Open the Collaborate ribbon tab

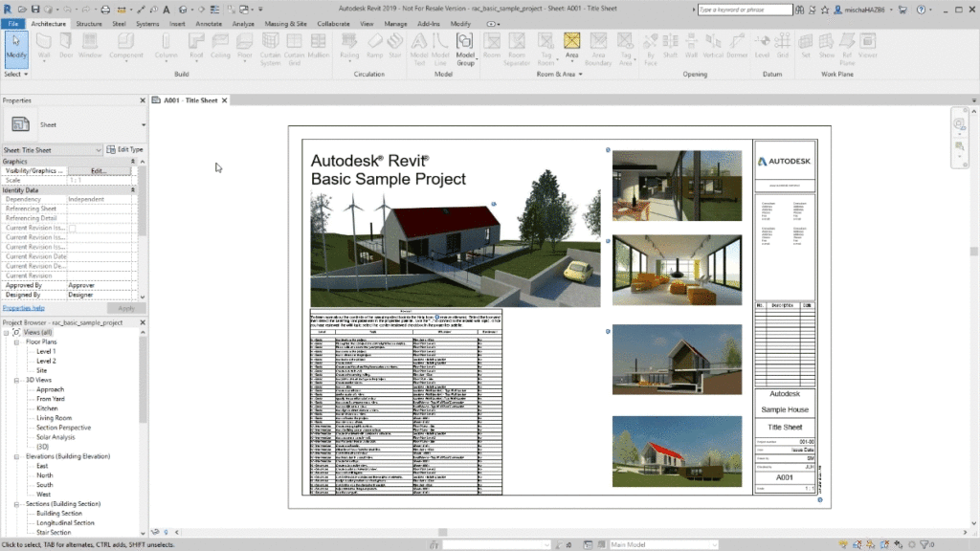point(333,24)
